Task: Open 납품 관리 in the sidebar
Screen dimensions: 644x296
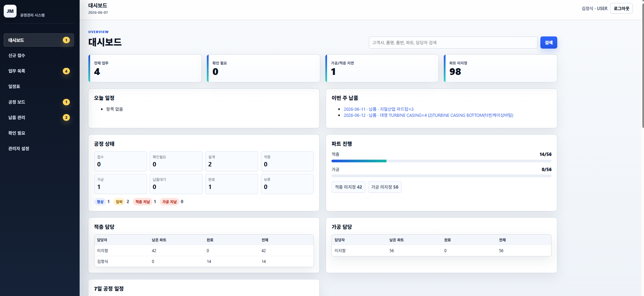Action: point(39,118)
